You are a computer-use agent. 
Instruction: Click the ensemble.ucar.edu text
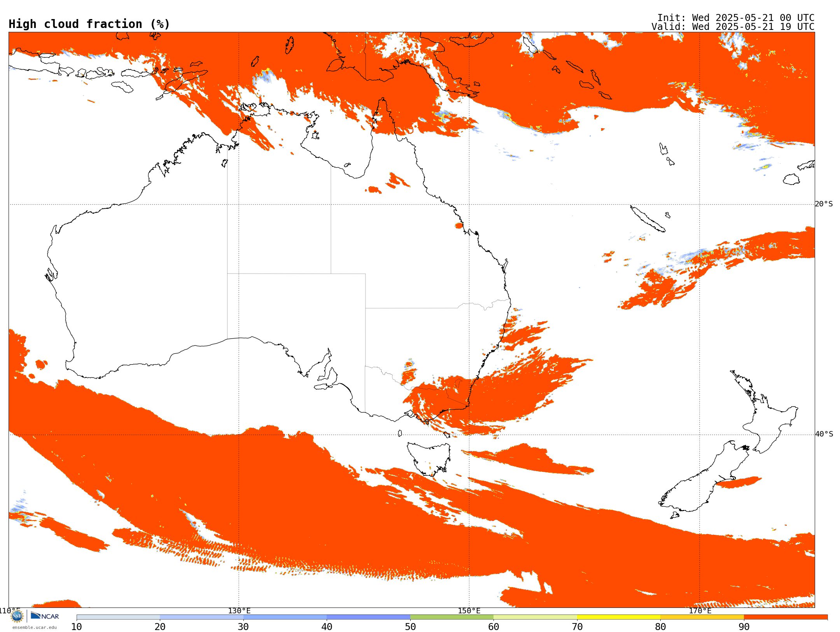(34, 627)
